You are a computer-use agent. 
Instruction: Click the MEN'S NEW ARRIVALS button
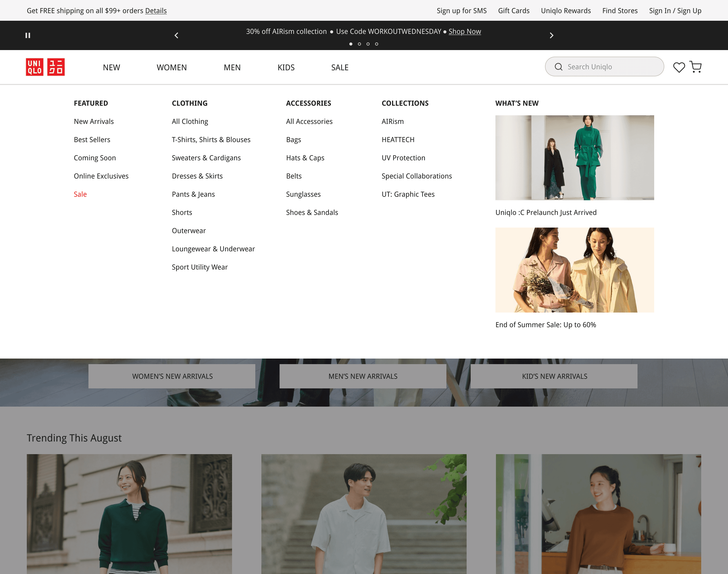pos(363,377)
